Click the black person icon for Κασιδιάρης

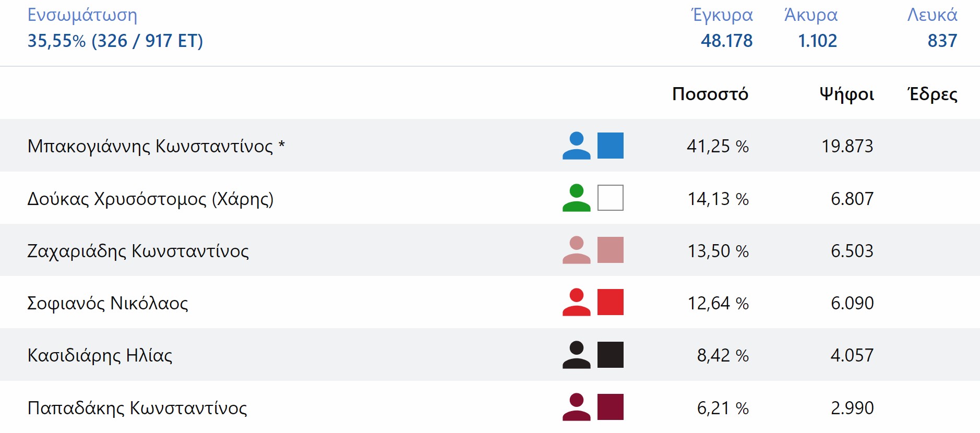pos(576,355)
